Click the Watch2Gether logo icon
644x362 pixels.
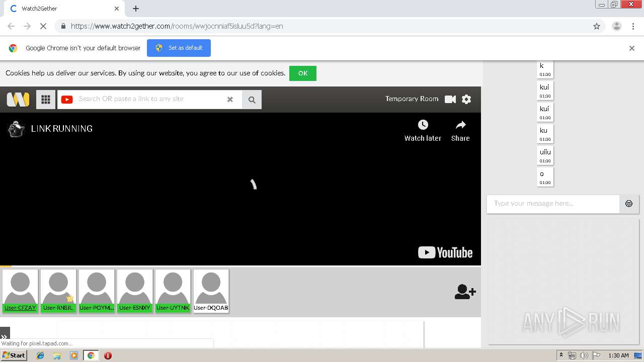[x=18, y=99]
